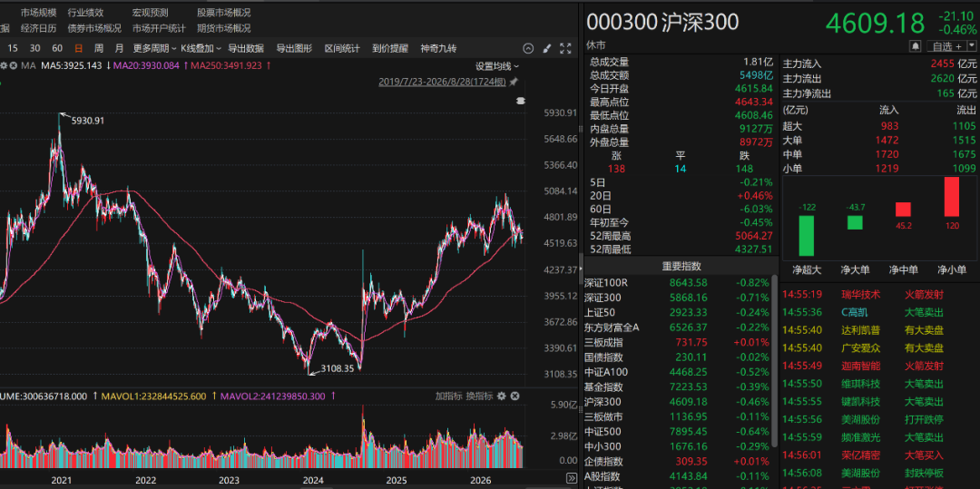Click the 导出数据 button
This screenshot has width=980, height=489.
[246, 48]
